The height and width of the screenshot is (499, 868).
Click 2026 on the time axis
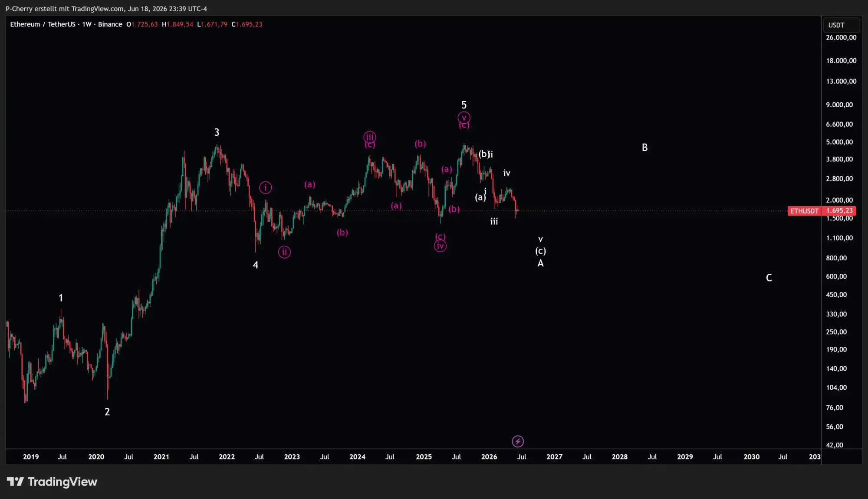pyautogui.click(x=489, y=457)
